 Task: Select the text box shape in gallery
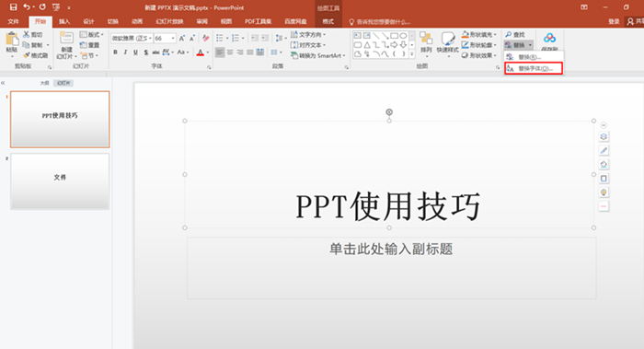[x=357, y=36]
